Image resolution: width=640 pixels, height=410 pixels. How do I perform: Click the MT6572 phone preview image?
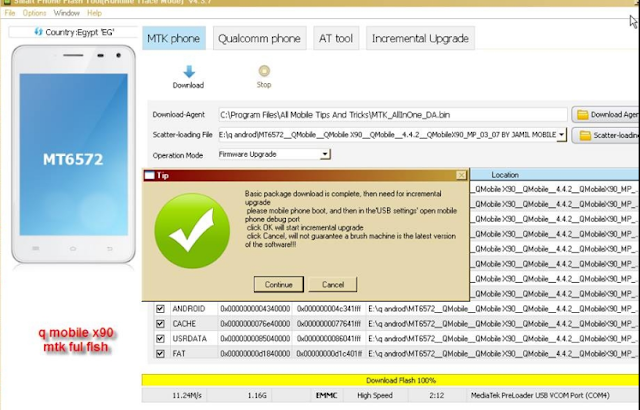73,154
